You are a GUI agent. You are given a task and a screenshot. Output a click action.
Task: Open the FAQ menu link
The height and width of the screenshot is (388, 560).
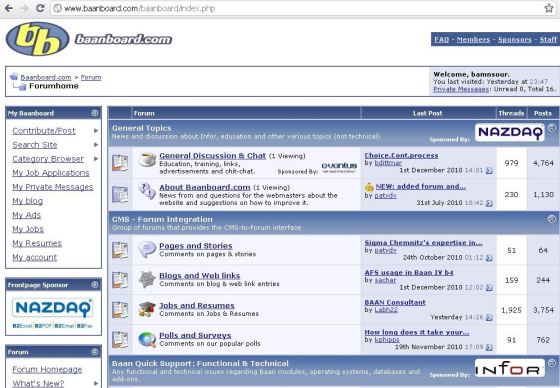(441, 39)
